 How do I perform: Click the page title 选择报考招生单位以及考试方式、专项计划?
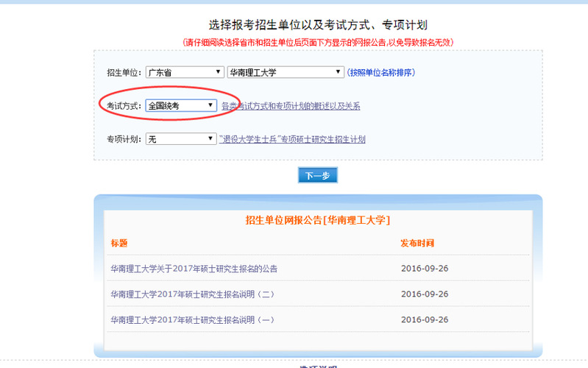[x=318, y=25]
